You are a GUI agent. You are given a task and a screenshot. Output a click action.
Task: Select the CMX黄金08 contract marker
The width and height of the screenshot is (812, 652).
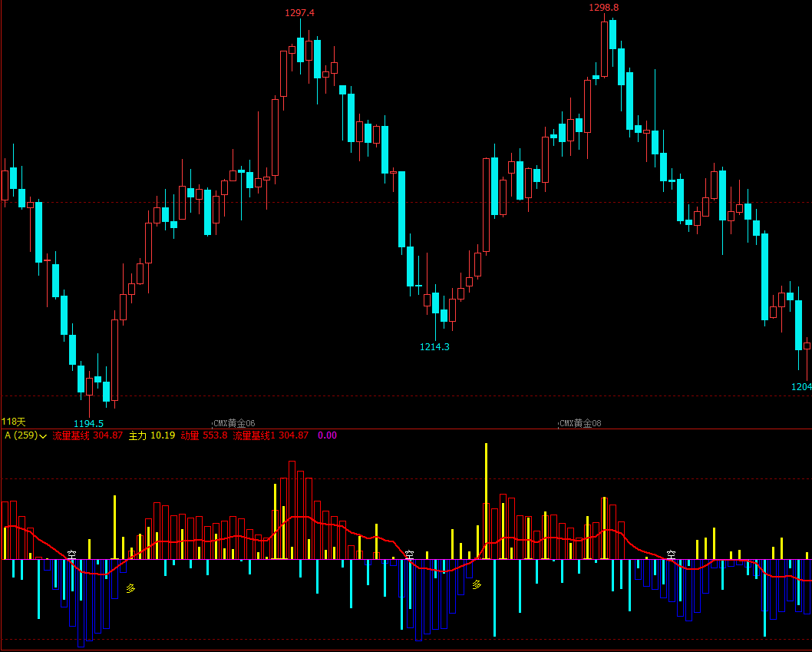click(580, 423)
